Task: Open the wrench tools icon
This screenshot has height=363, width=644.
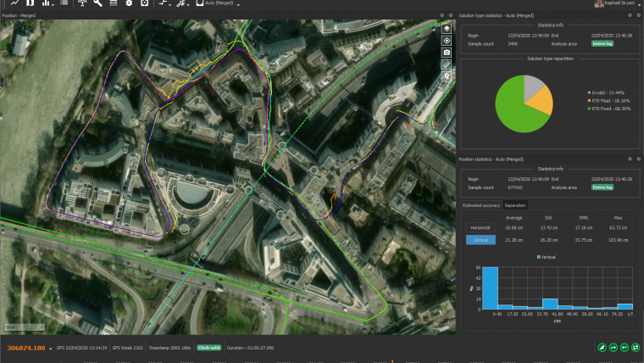Action: click(x=97, y=3)
